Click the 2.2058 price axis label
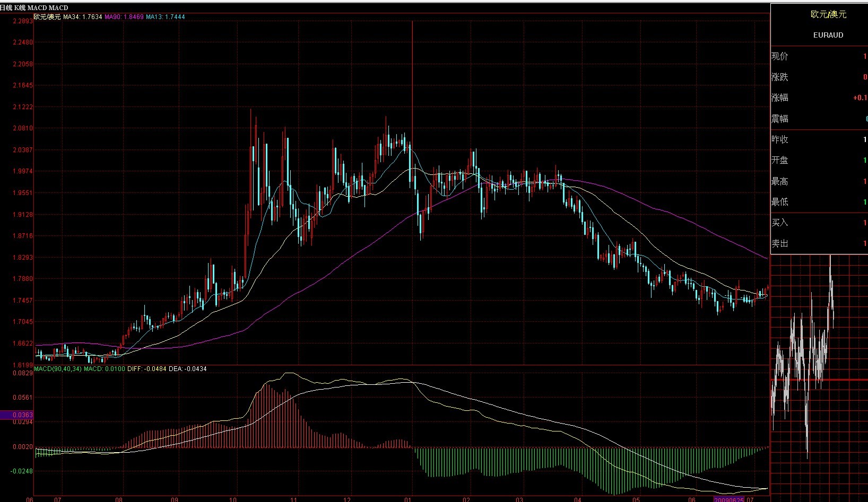 (23, 64)
